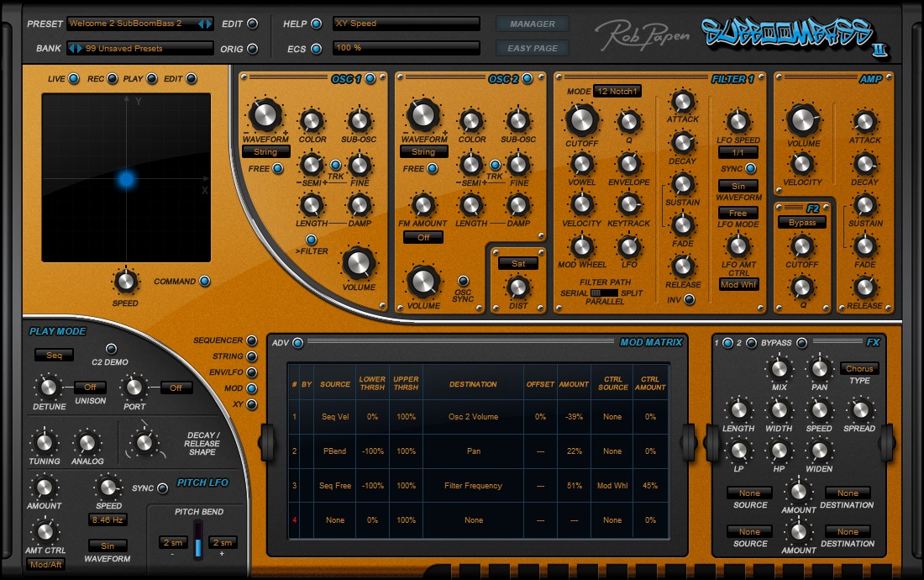Click the Easy Page button
924x580 pixels.
tap(532, 48)
